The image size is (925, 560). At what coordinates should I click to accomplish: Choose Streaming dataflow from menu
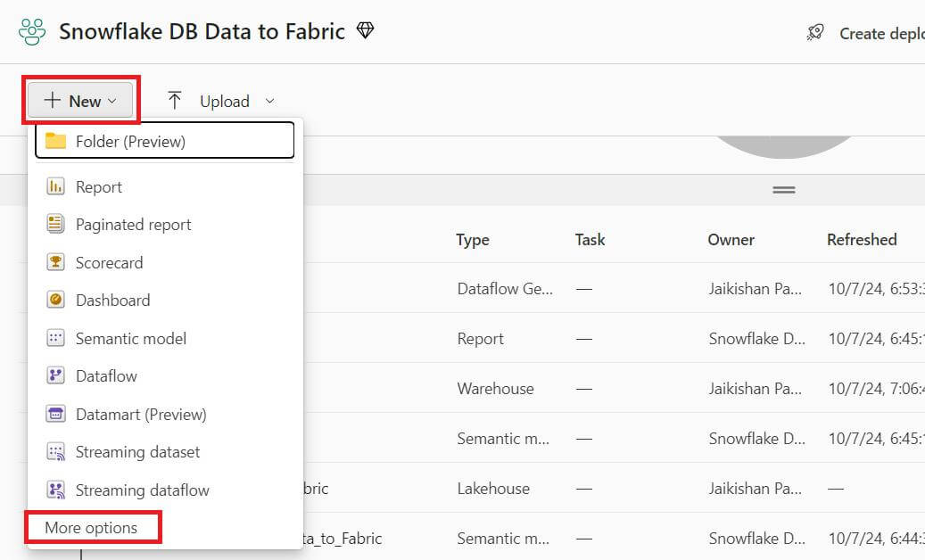165,490
